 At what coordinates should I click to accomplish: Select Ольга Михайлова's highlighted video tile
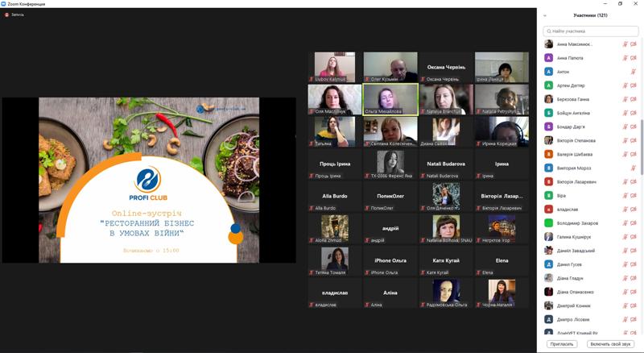pyautogui.click(x=390, y=100)
